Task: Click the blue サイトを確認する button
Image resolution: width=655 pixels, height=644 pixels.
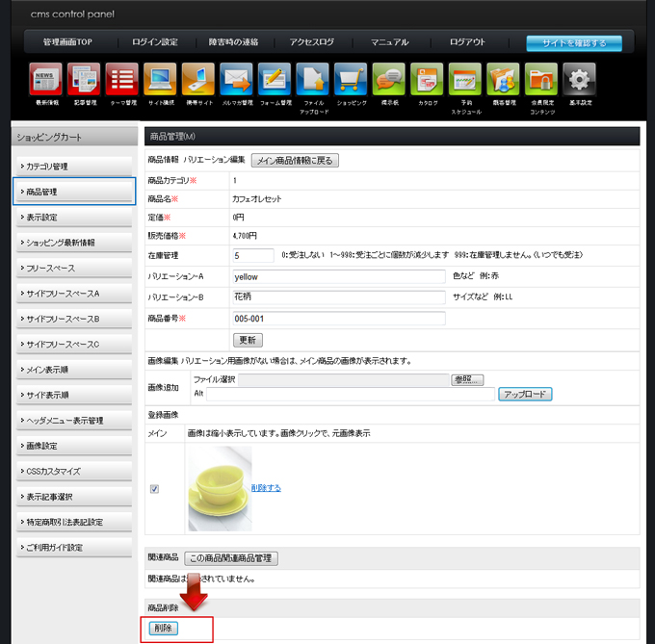Action: pyautogui.click(x=574, y=42)
